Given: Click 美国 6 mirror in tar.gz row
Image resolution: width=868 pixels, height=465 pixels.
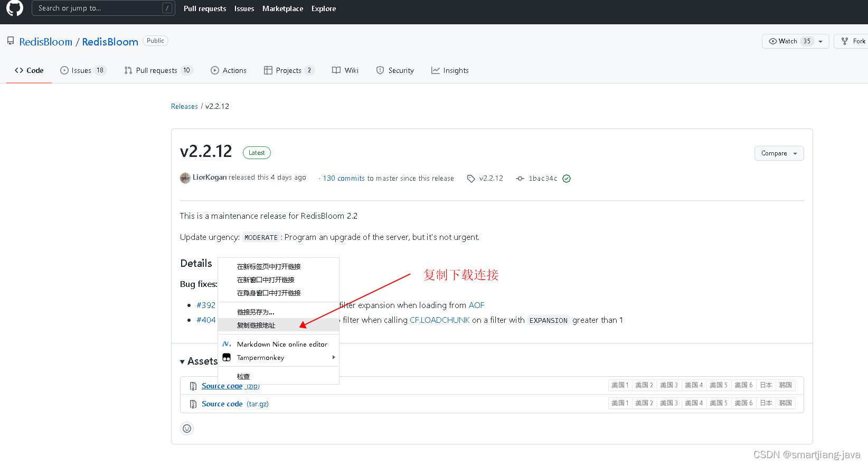Looking at the screenshot, I should point(743,403).
